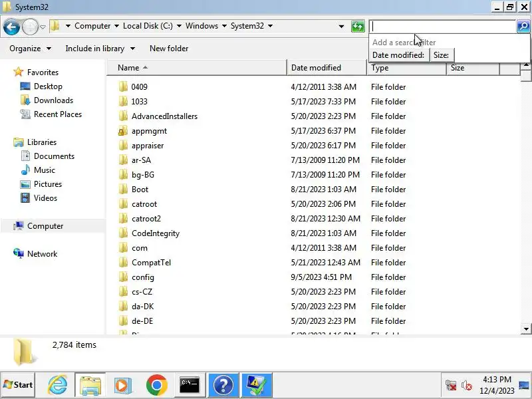The image size is (532, 399).
Task: Click the search magnifier button
Action: click(523, 26)
